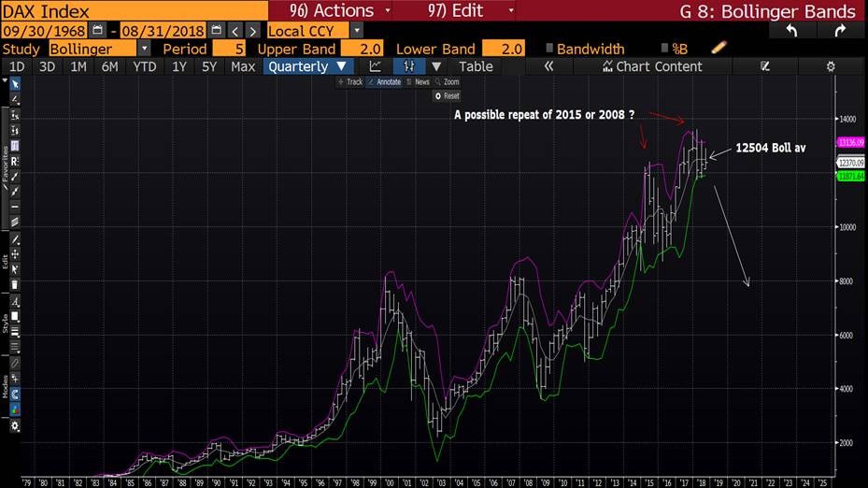Toggle the magnet snap mode icon

click(x=15, y=395)
